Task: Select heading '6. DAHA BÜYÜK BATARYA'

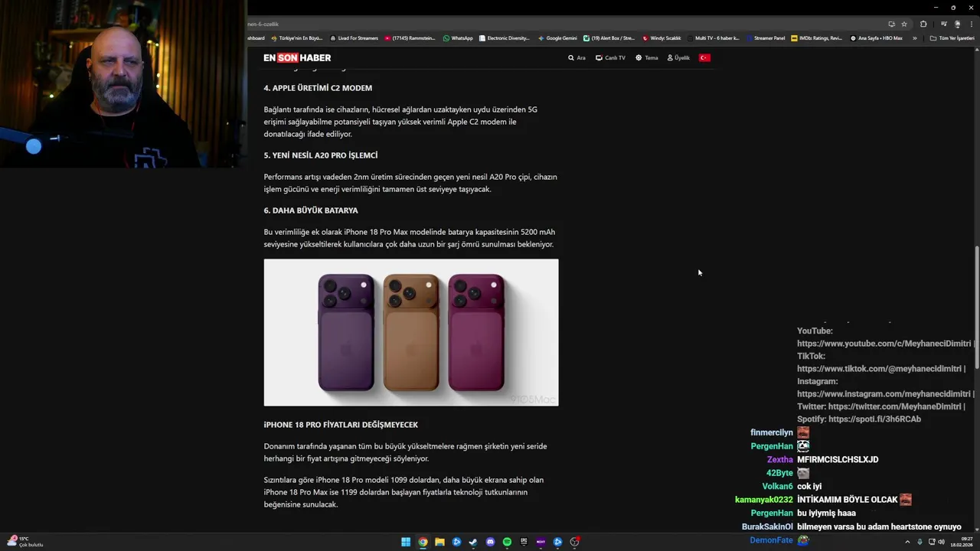Action: click(311, 210)
